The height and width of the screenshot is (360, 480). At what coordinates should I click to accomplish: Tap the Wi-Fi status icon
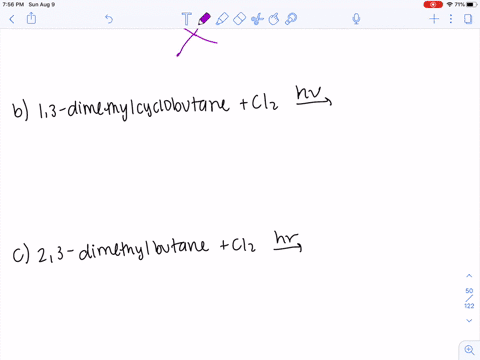click(x=450, y=5)
